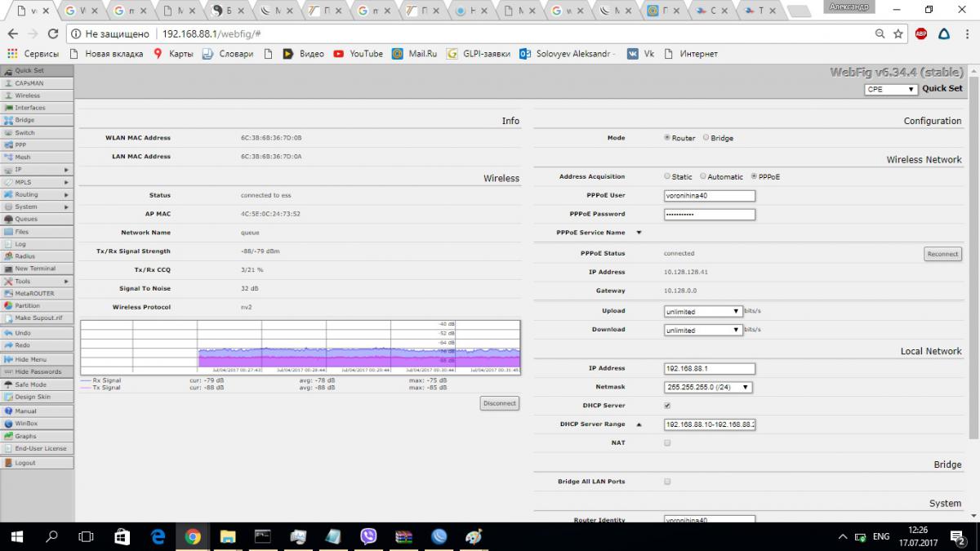Select the Bridge mode radio button
Screen dimensions: 980x551
coord(706,138)
